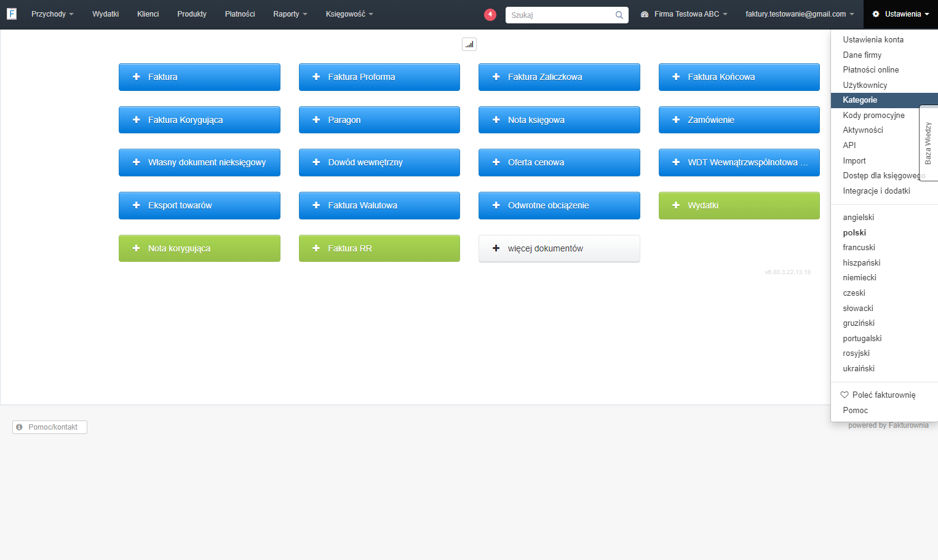Viewport: 938px width, 560px height.
Task: Collapse the Ustawienia dropdown menu
Action: [x=901, y=14]
